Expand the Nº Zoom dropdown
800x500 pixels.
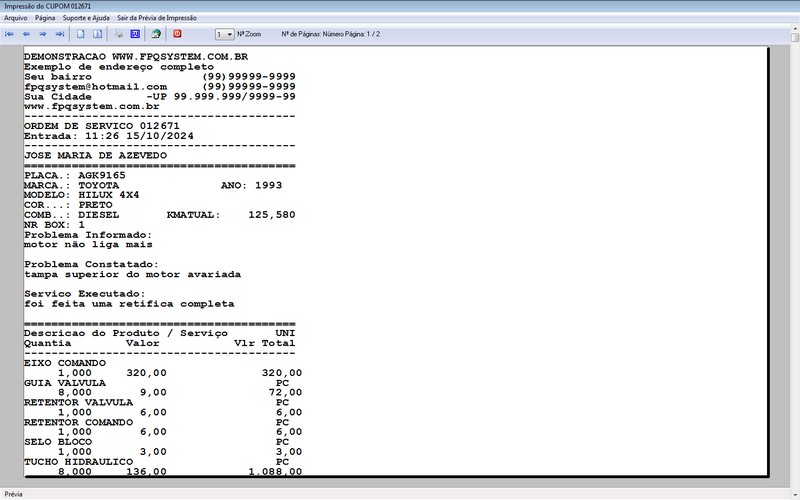pyautogui.click(x=229, y=33)
